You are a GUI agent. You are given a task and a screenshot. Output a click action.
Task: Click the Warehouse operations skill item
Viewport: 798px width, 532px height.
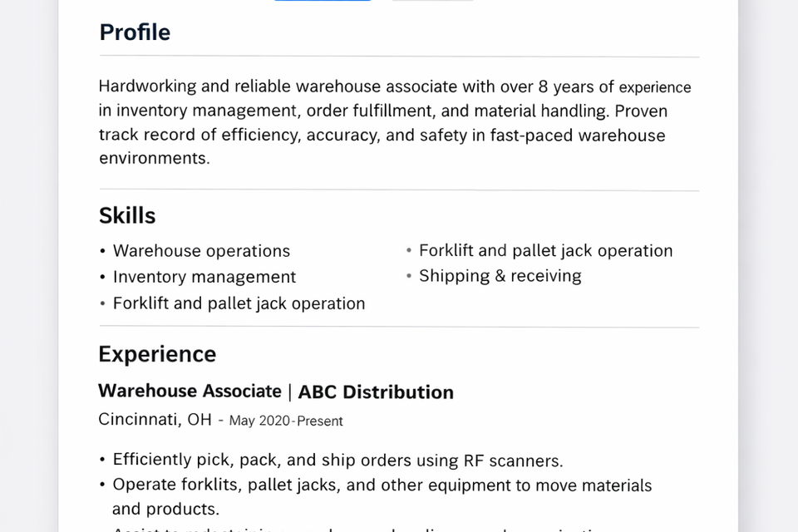click(x=201, y=251)
